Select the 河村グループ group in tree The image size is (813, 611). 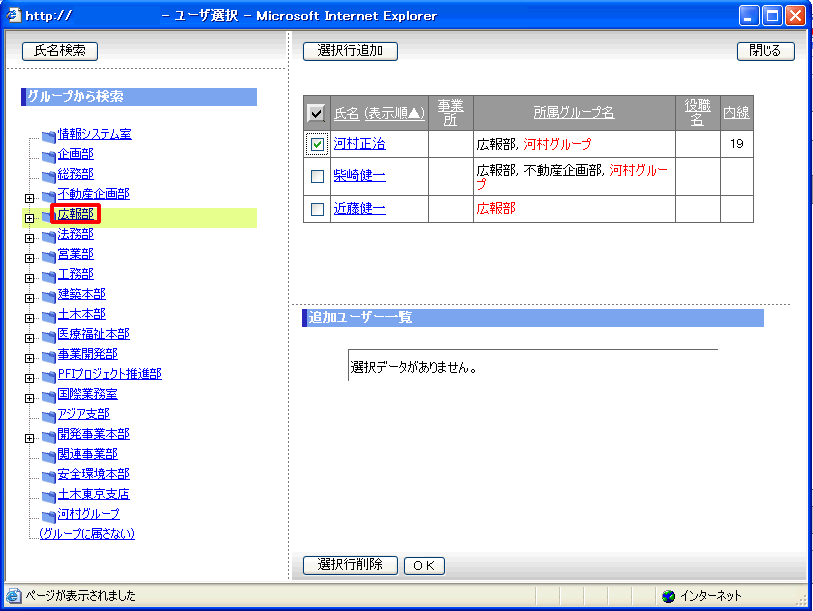pyautogui.click(x=88, y=514)
